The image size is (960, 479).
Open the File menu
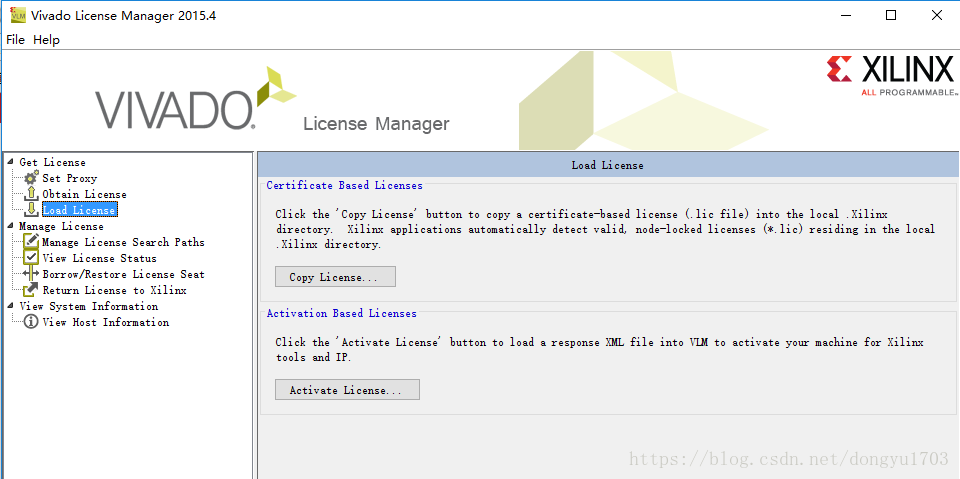[15, 40]
